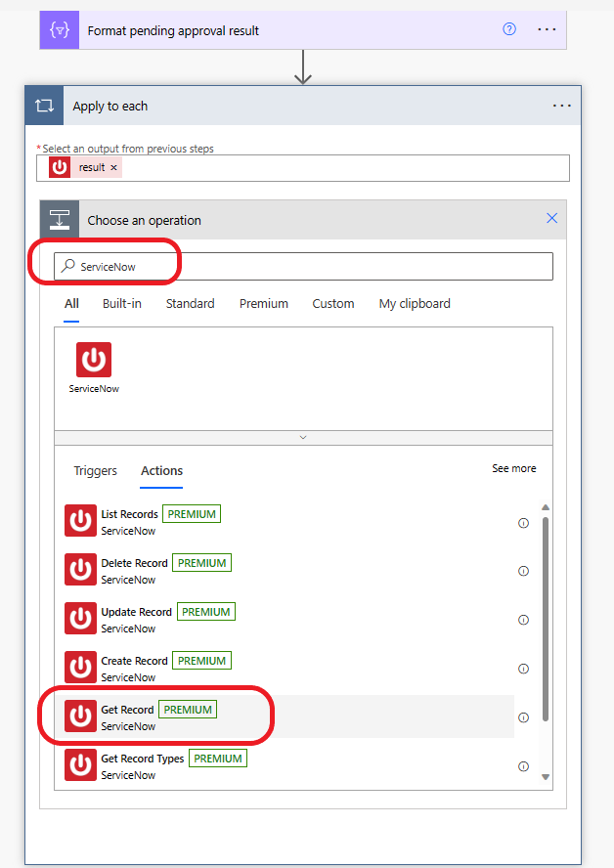Click the PREMIUM badge beside Get Record Types

[x=218, y=759]
